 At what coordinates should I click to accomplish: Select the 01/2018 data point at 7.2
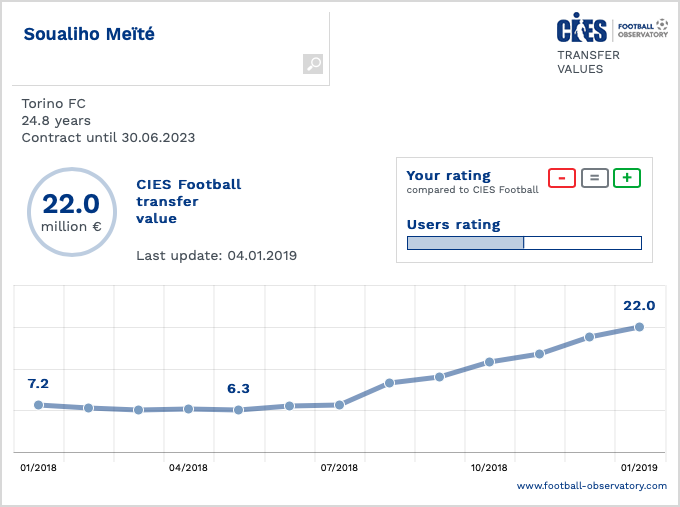point(38,405)
